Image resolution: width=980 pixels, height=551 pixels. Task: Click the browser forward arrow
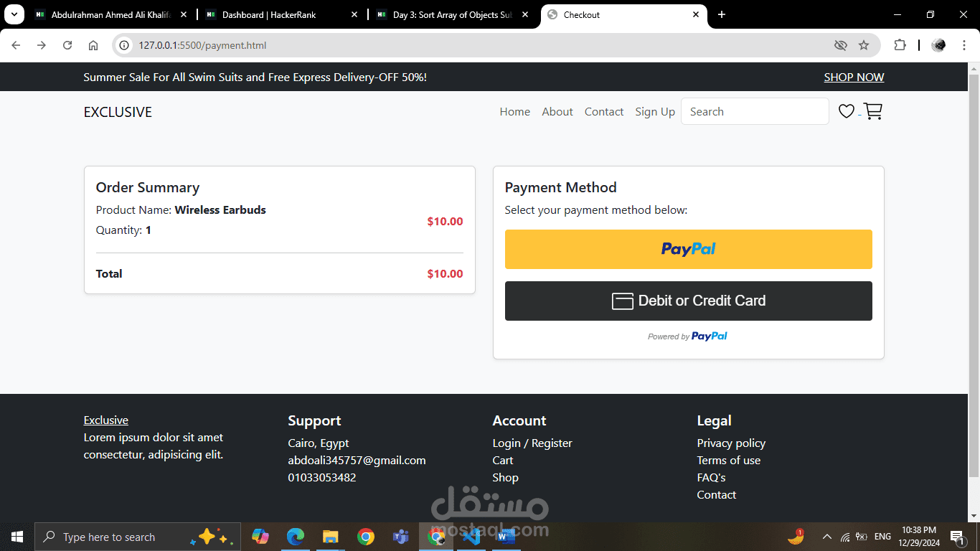[42, 45]
